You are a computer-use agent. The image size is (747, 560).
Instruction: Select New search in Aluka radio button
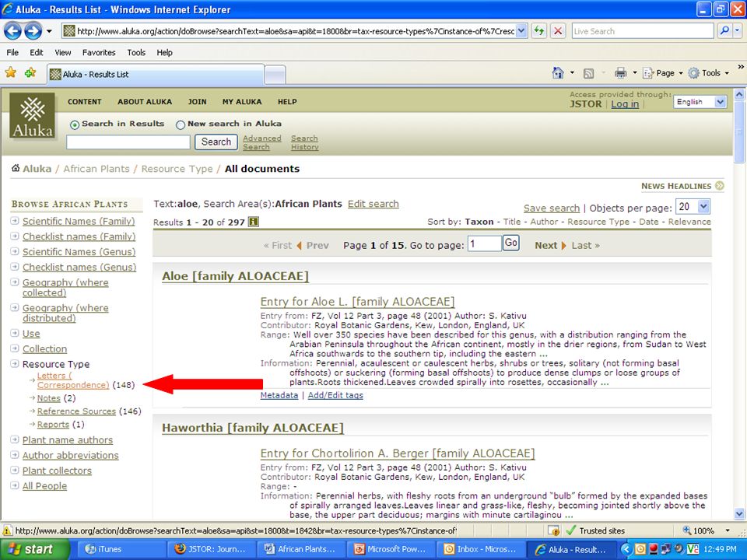coord(181,124)
